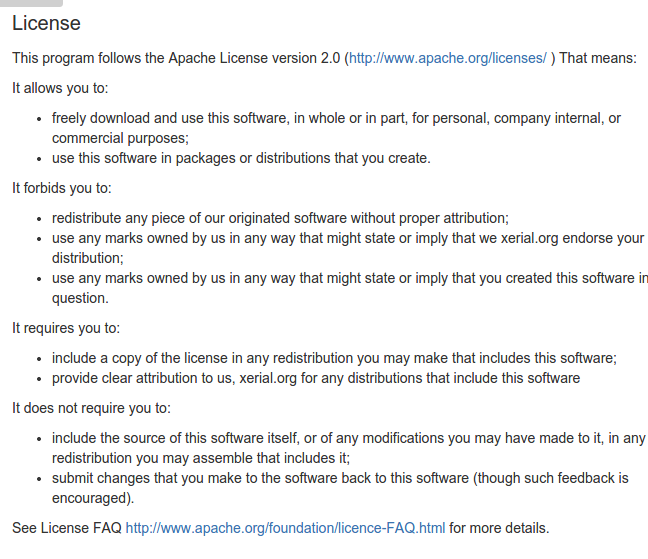
Task: Click the 'It requires you to:' paragraph
Action: (x=66, y=328)
